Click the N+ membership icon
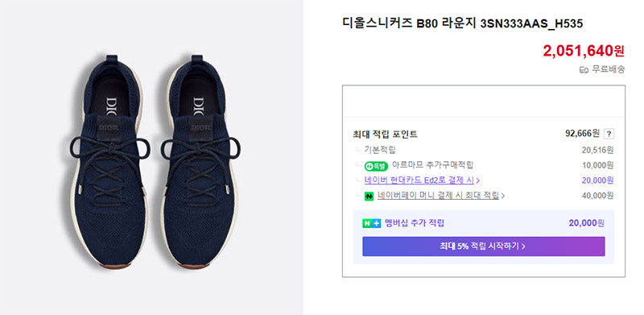The width and height of the screenshot is (644, 315). [371, 224]
